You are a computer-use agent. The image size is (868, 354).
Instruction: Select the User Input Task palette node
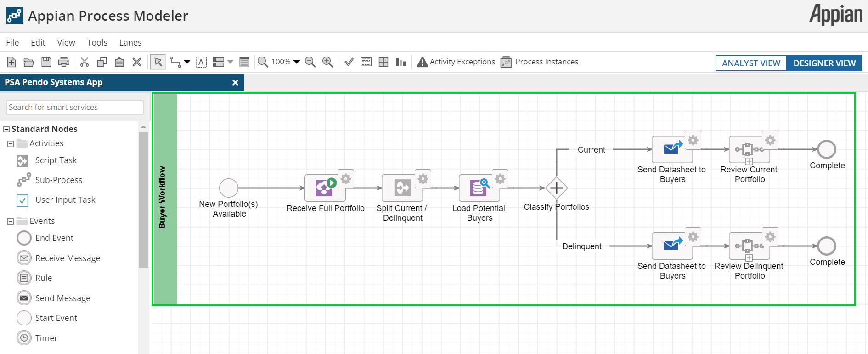[56, 200]
